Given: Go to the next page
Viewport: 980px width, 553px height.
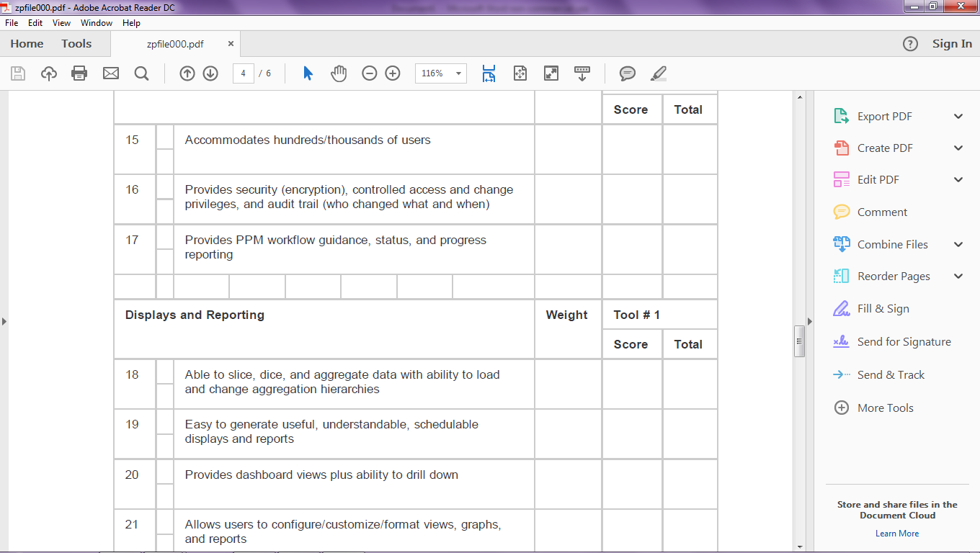Looking at the screenshot, I should (x=209, y=73).
